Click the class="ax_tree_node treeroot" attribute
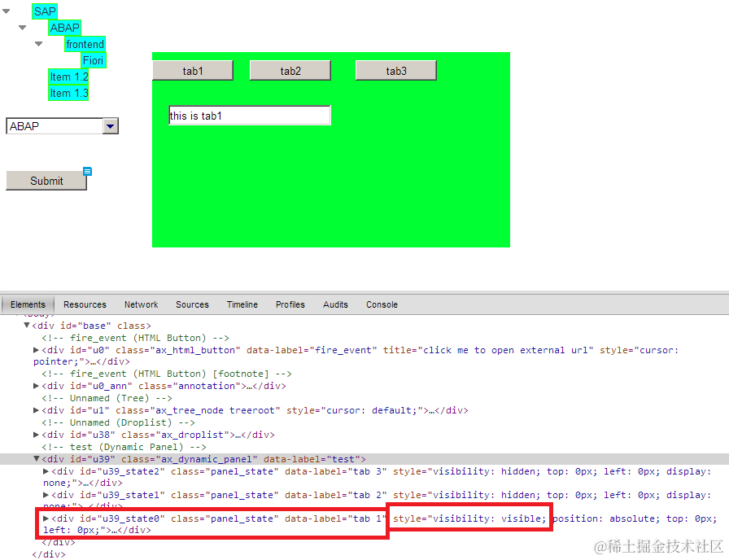This screenshot has height=560, width=729. click(198, 411)
